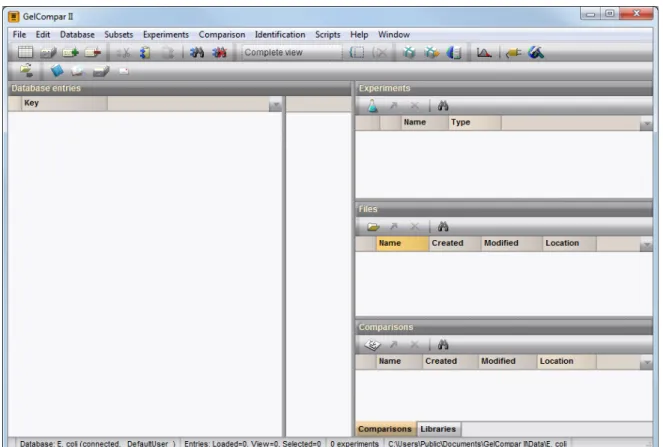
Task: Click the stacked papers icon next to book
Action: click(77, 71)
